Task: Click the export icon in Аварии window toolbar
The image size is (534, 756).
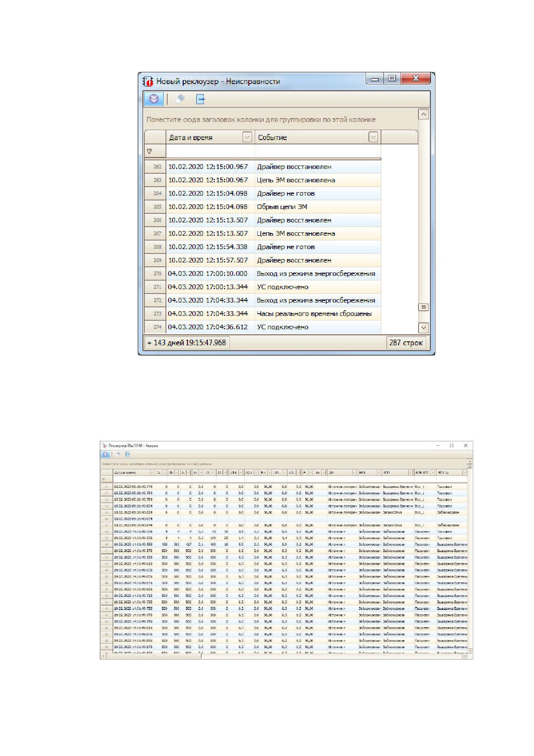Action: click(x=128, y=454)
